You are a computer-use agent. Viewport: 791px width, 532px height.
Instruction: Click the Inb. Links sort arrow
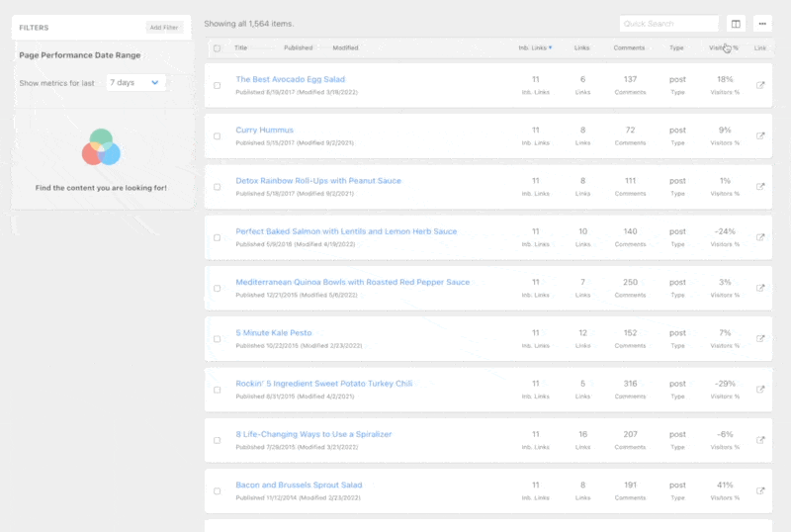(551, 47)
